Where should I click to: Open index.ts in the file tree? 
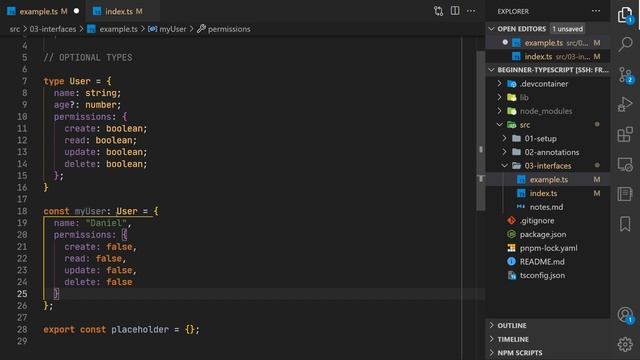[x=548, y=193]
